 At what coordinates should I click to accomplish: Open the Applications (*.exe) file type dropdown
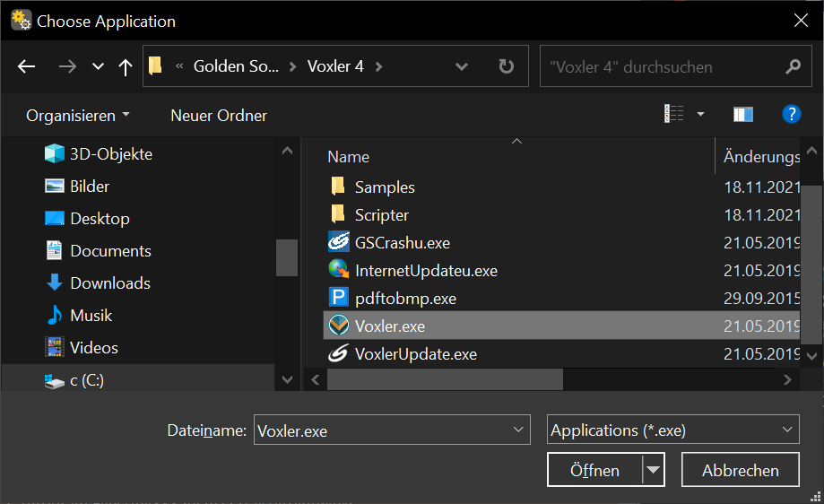click(672, 430)
